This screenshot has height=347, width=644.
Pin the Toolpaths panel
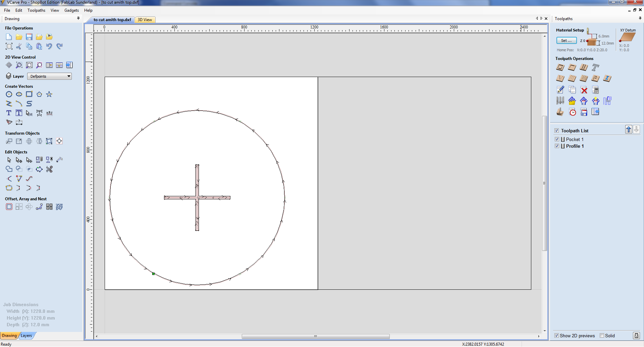pyautogui.click(x=640, y=18)
